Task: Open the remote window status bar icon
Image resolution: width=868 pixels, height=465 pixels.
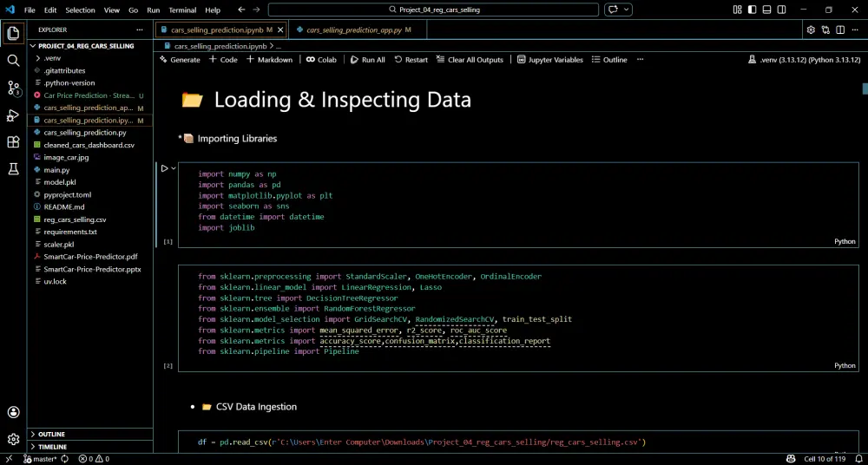Action: pyautogui.click(x=9, y=459)
